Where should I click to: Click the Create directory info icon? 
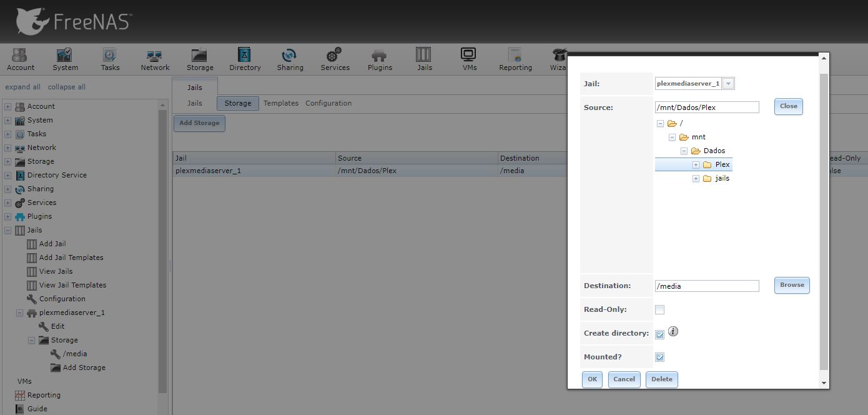(x=673, y=332)
